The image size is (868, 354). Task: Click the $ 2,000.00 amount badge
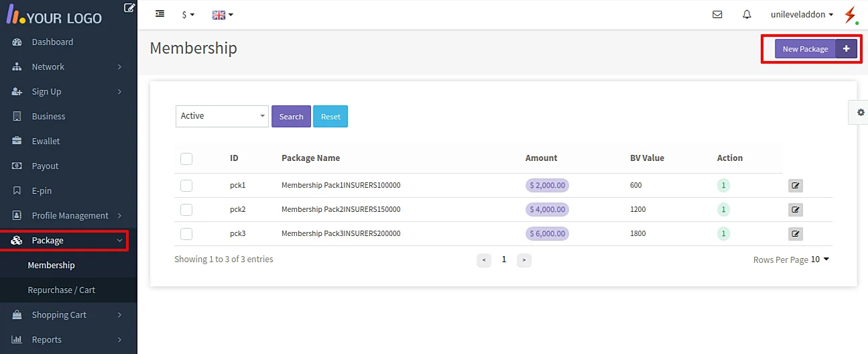(x=547, y=186)
